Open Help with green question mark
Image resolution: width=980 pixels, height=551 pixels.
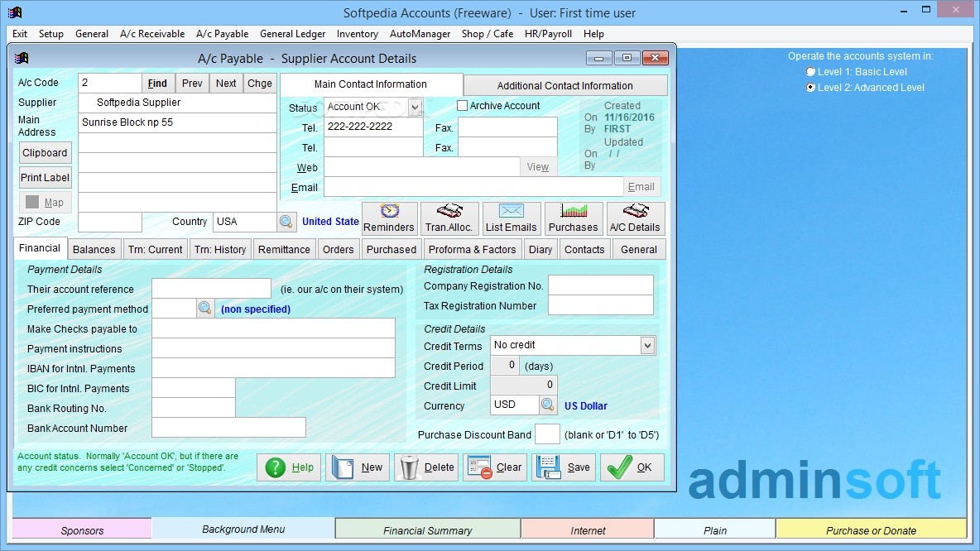(x=289, y=467)
